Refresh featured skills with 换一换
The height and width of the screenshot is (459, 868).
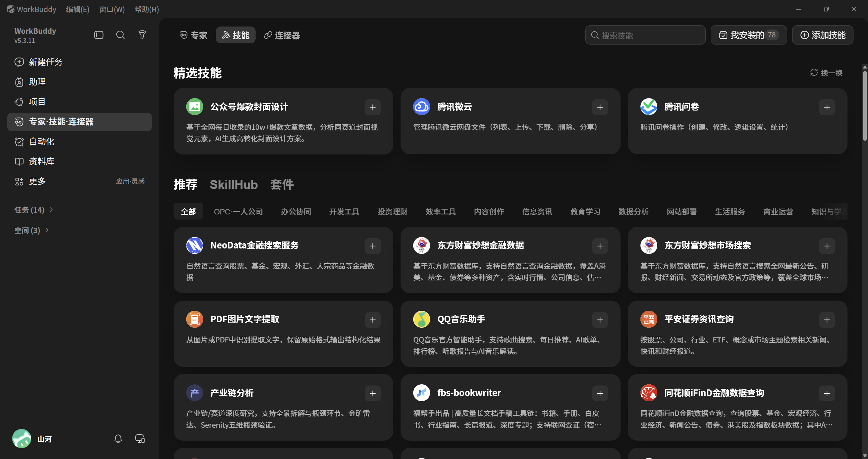(x=826, y=73)
